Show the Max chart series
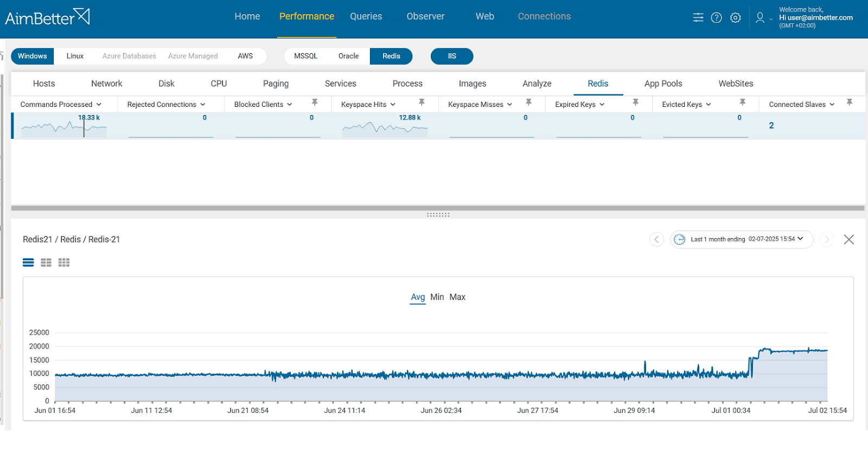 457,297
